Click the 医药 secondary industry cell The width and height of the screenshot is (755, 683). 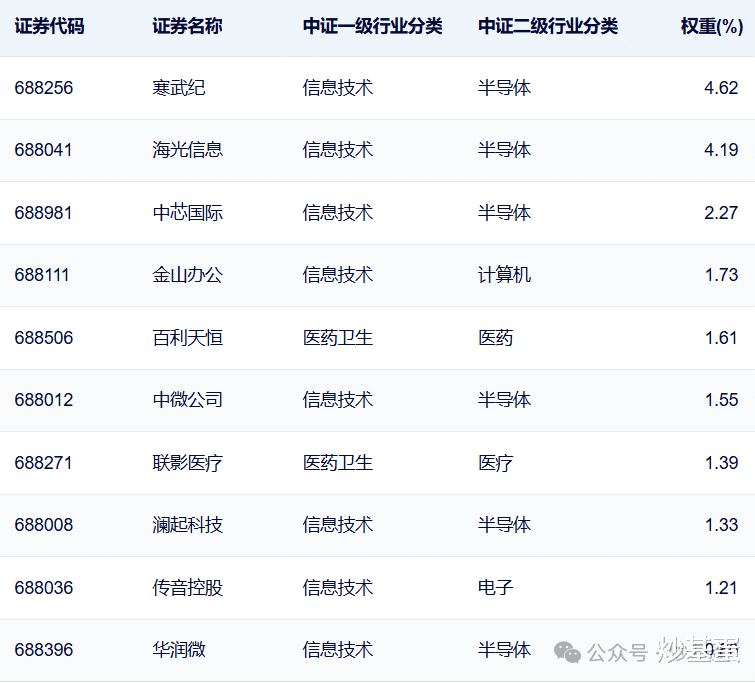click(x=495, y=338)
